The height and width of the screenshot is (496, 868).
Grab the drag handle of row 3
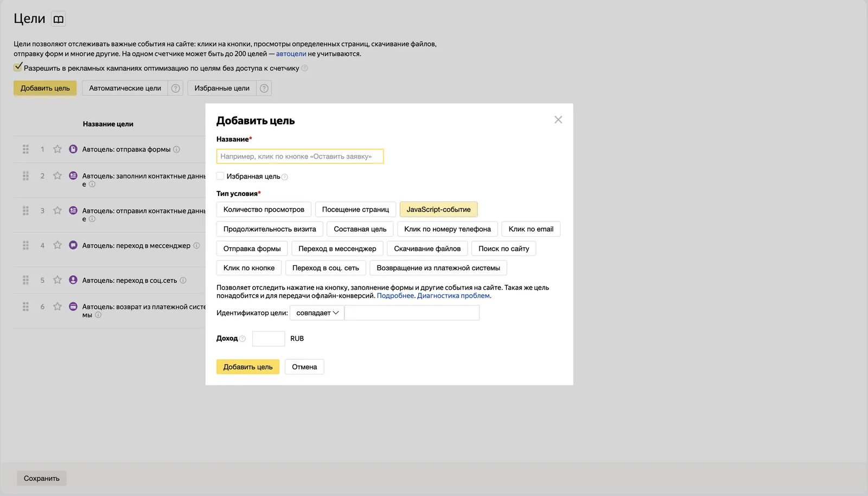tap(25, 211)
